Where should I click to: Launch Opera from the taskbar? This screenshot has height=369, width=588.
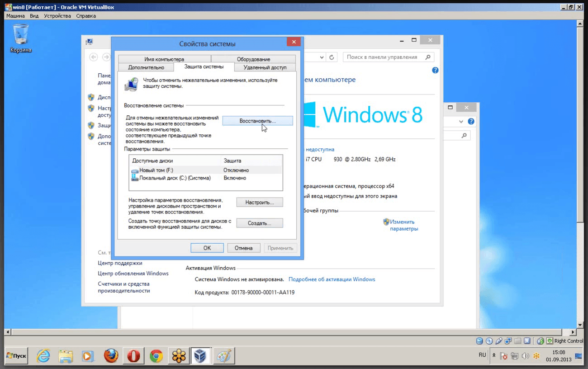[133, 356]
